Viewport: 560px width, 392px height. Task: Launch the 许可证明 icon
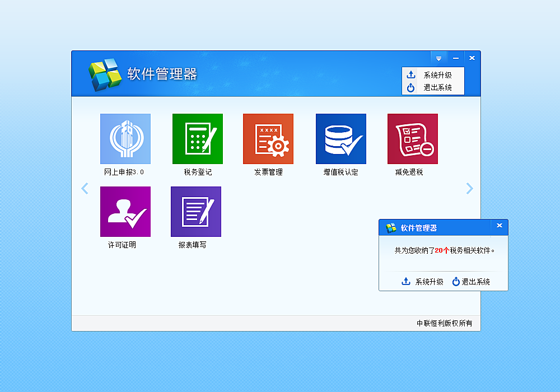[125, 212]
